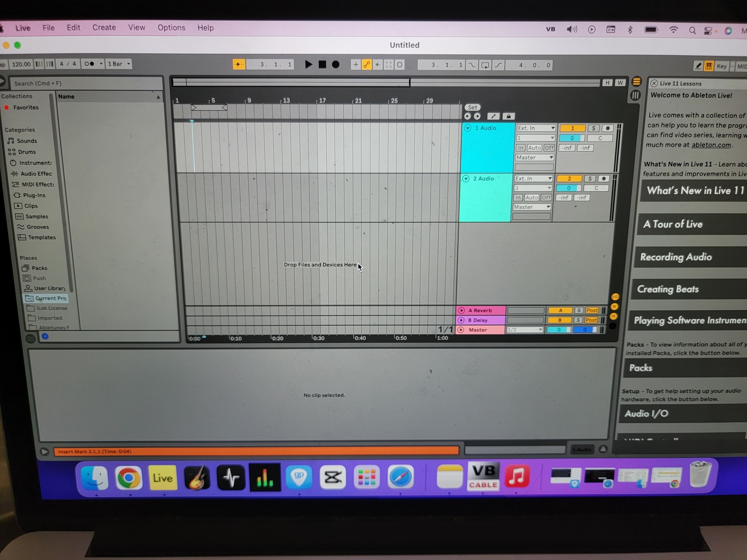The width and height of the screenshot is (747, 560).
Task: Toggle the Lock Envelopes padlock icon
Action: [508, 116]
